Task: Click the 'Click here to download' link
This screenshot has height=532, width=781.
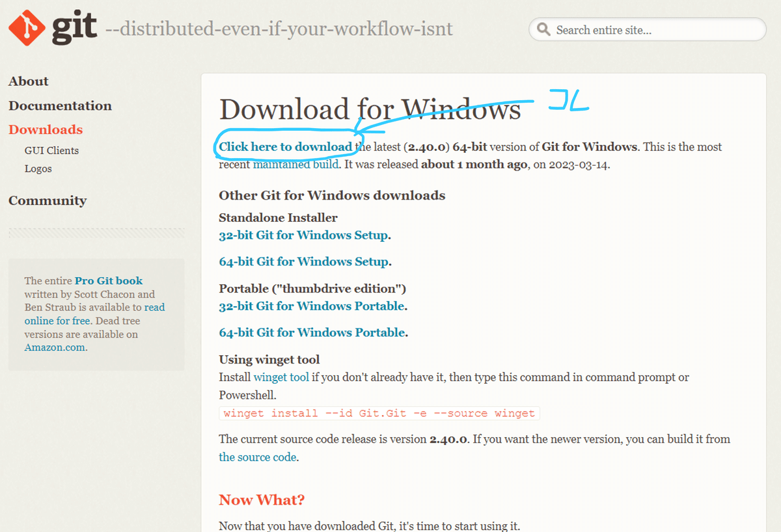Action: pyautogui.click(x=285, y=147)
